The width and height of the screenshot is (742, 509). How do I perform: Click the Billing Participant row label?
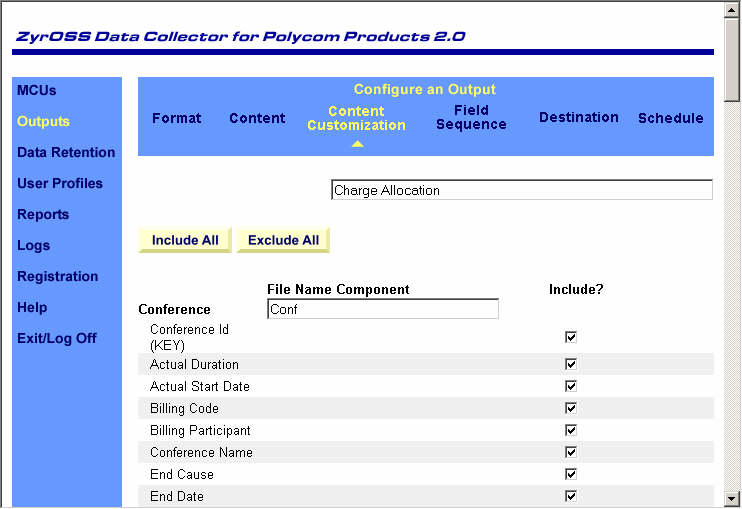[200, 430]
